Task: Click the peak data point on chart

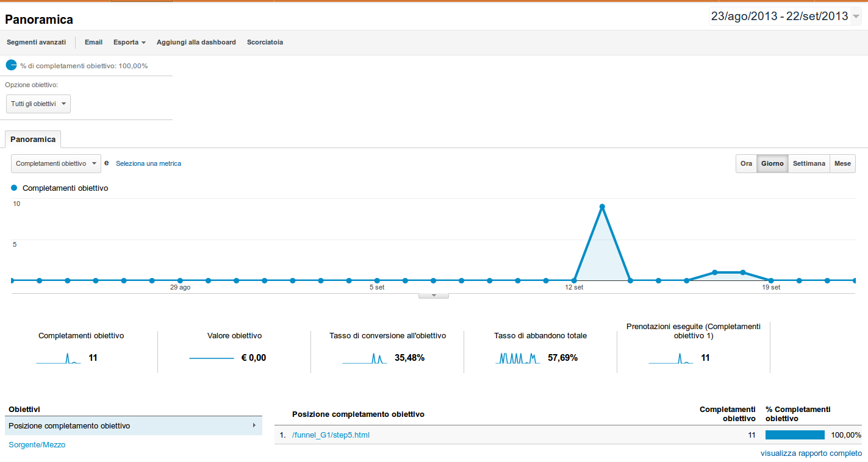Action: [602, 207]
